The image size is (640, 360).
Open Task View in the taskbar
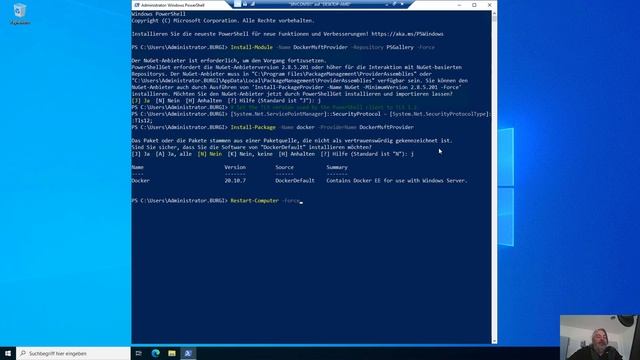point(139,353)
